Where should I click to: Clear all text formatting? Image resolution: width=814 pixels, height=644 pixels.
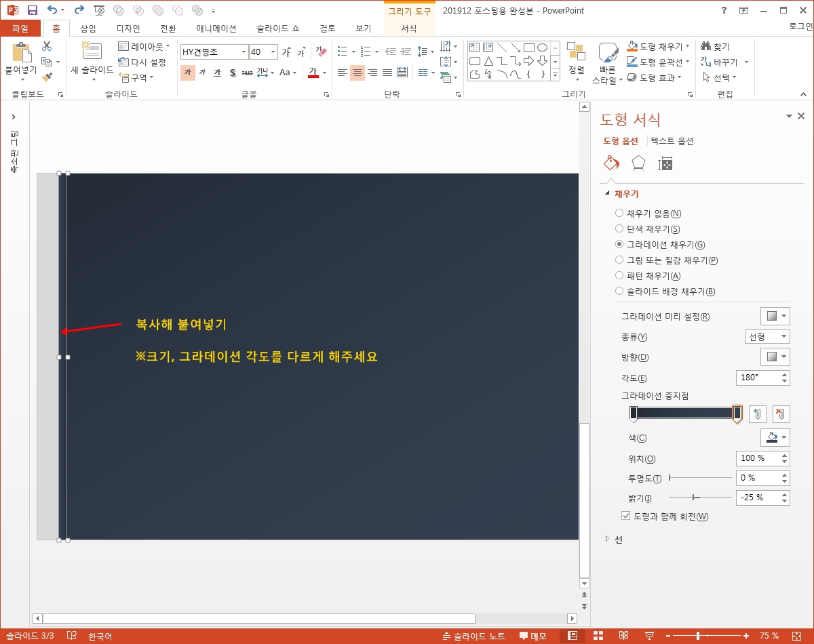tap(322, 52)
